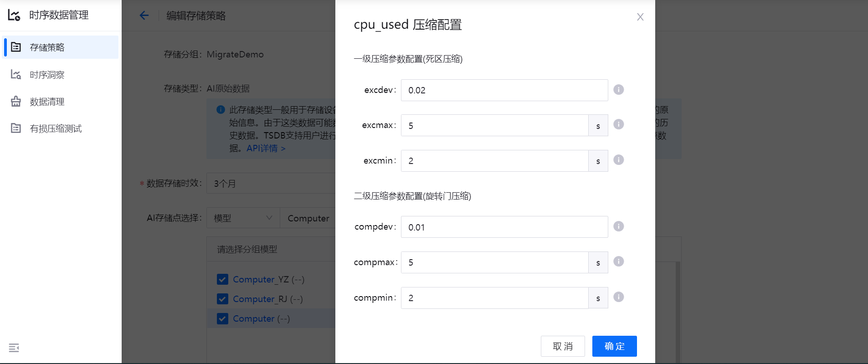This screenshot has width=868, height=364.
Task: Click the info icon beside excmin
Action: pos(618,160)
